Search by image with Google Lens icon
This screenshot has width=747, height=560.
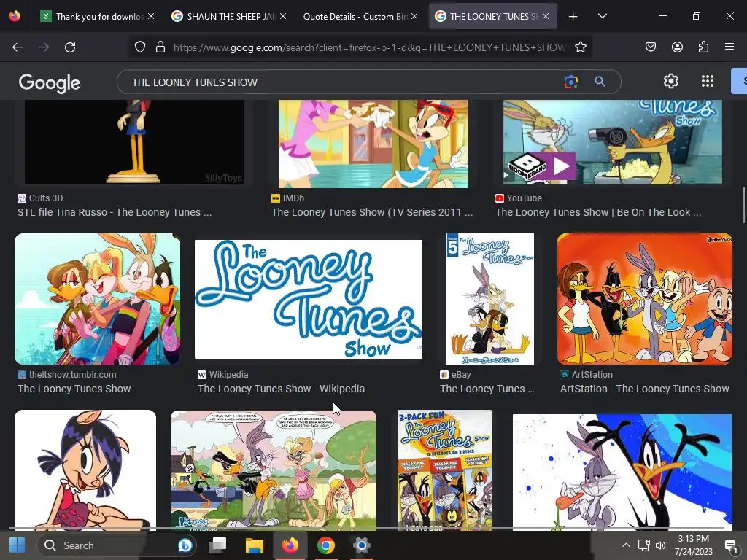point(570,82)
